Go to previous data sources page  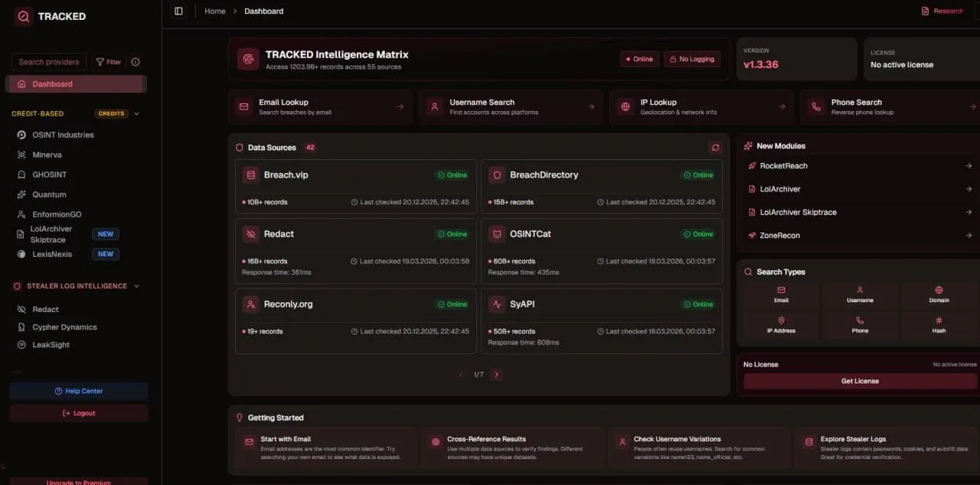(x=461, y=375)
